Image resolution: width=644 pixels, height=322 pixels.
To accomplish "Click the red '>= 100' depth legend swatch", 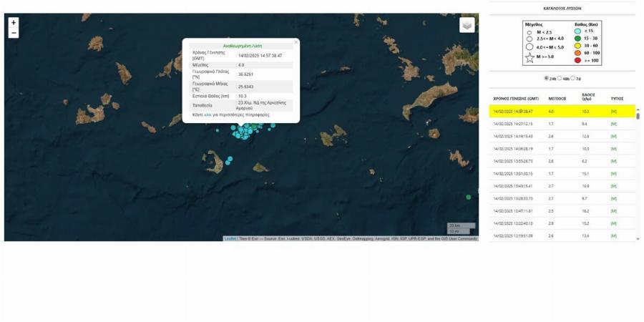I will click(577, 60).
